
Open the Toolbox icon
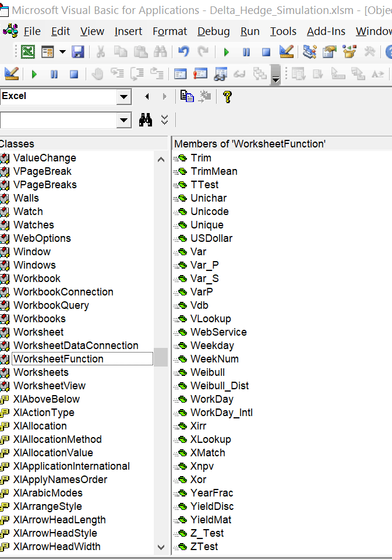pos(369,52)
